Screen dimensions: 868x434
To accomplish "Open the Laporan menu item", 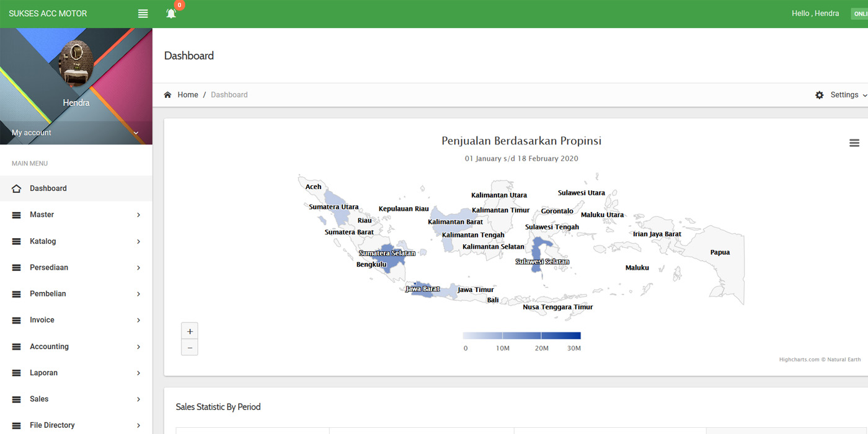I will [x=43, y=373].
